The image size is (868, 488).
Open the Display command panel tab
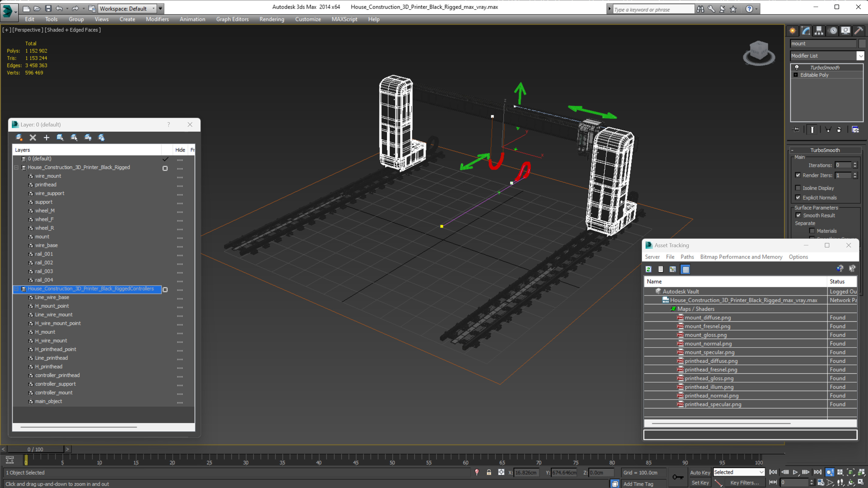[845, 31]
